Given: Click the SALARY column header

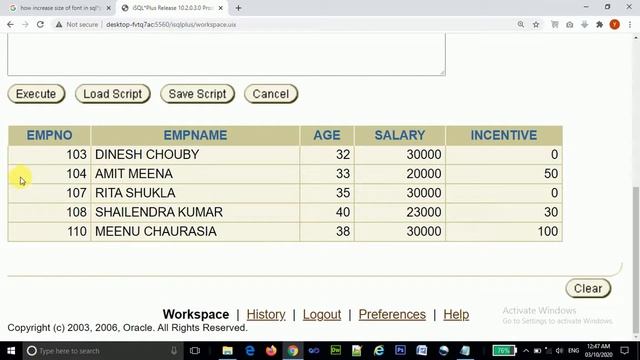Looking at the screenshot, I should [400, 136].
